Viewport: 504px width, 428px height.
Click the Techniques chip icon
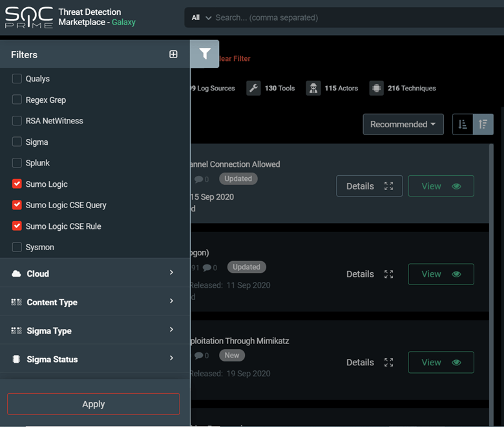[x=376, y=88]
